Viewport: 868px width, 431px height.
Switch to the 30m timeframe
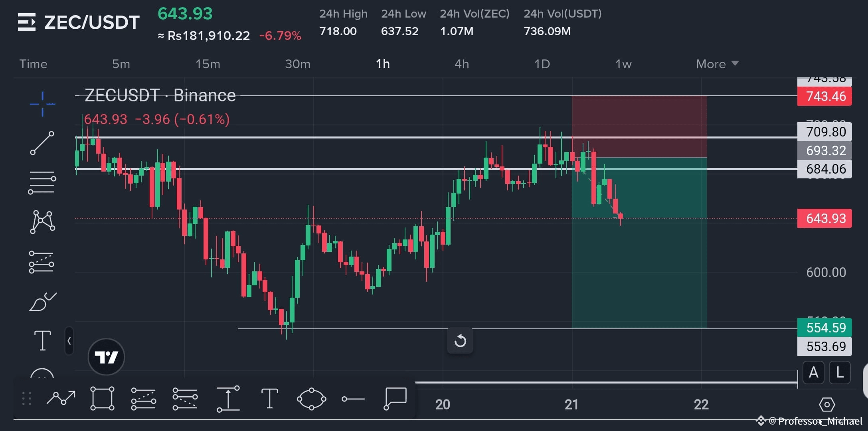coord(298,64)
